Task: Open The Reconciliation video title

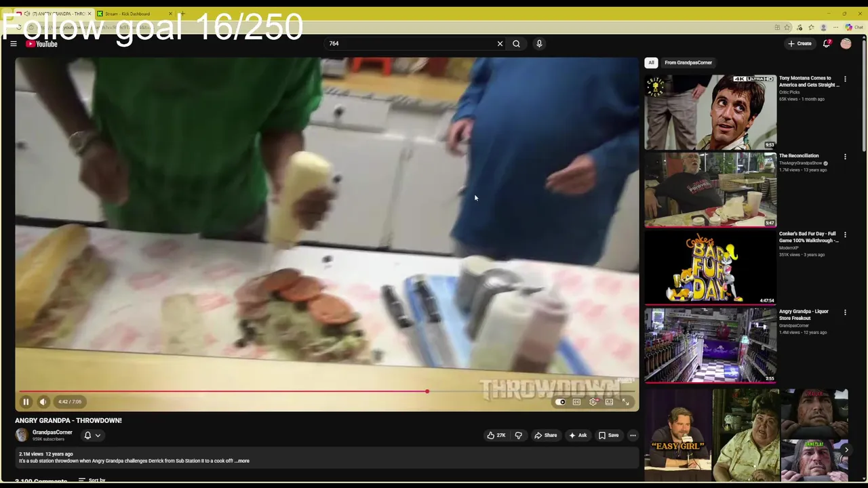Action: click(799, 156)
